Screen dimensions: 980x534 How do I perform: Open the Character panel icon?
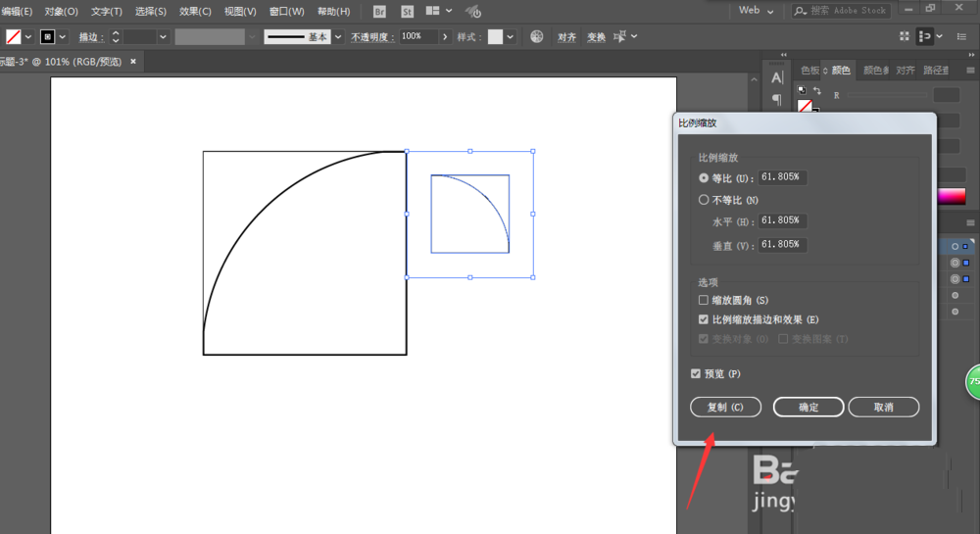click(x=777, y=78)
